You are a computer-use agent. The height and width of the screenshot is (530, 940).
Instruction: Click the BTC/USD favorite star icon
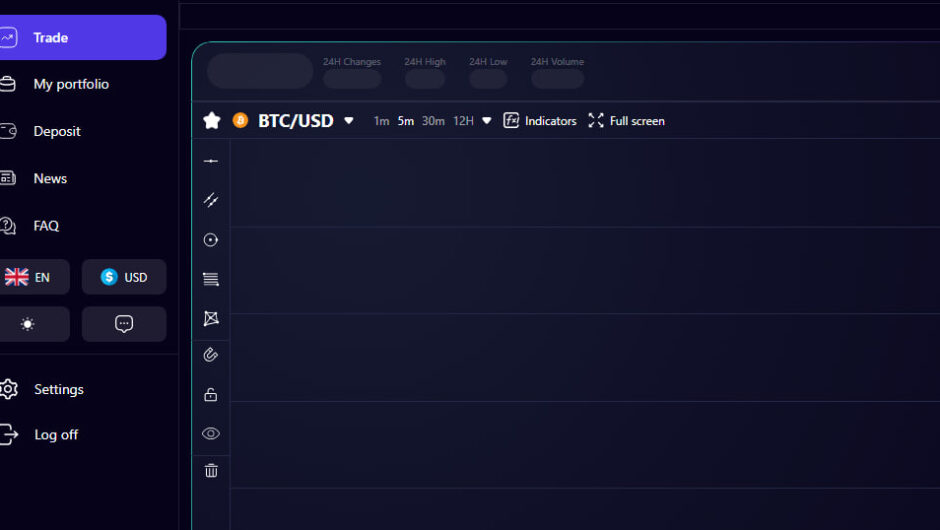click(212, 121)
